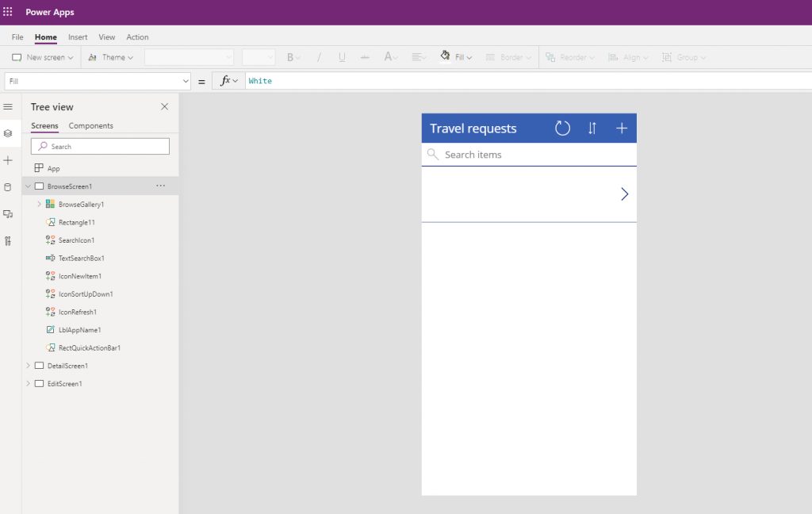Viewport: 812px width, 514px height.
Task: Click the plus new item icon in app header
Action: (622, 128)
